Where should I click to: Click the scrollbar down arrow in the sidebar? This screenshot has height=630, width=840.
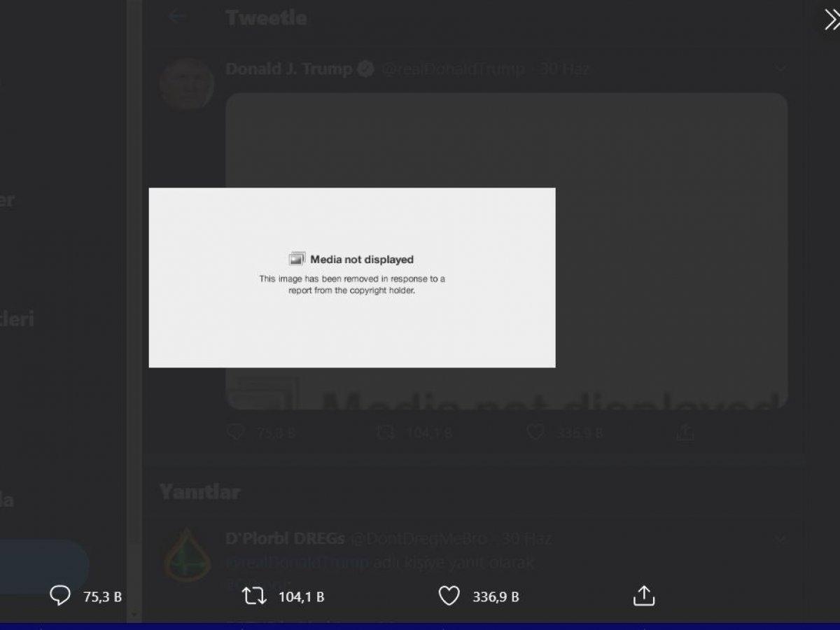point(133,614)
